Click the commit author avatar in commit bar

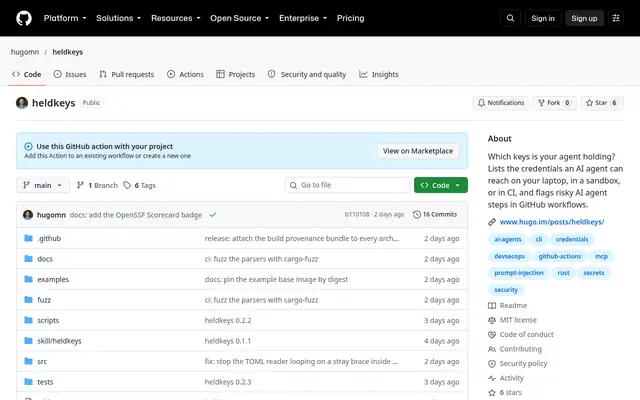(x=28, y=215)
